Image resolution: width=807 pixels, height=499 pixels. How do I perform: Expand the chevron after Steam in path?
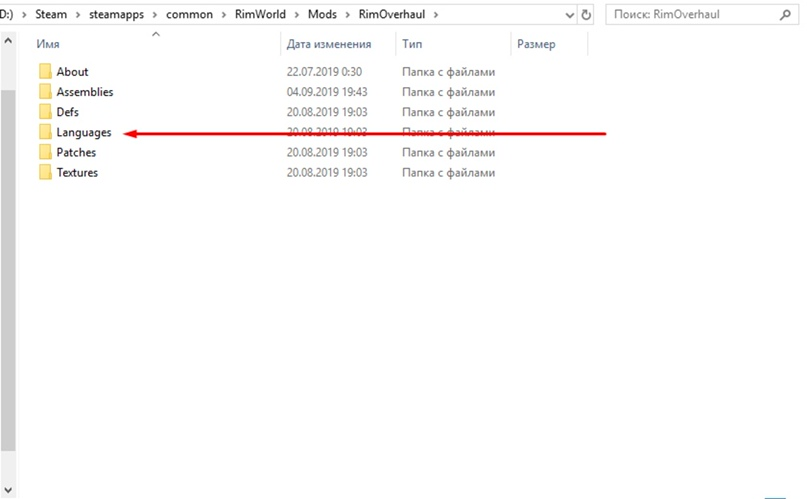[78, 15]
